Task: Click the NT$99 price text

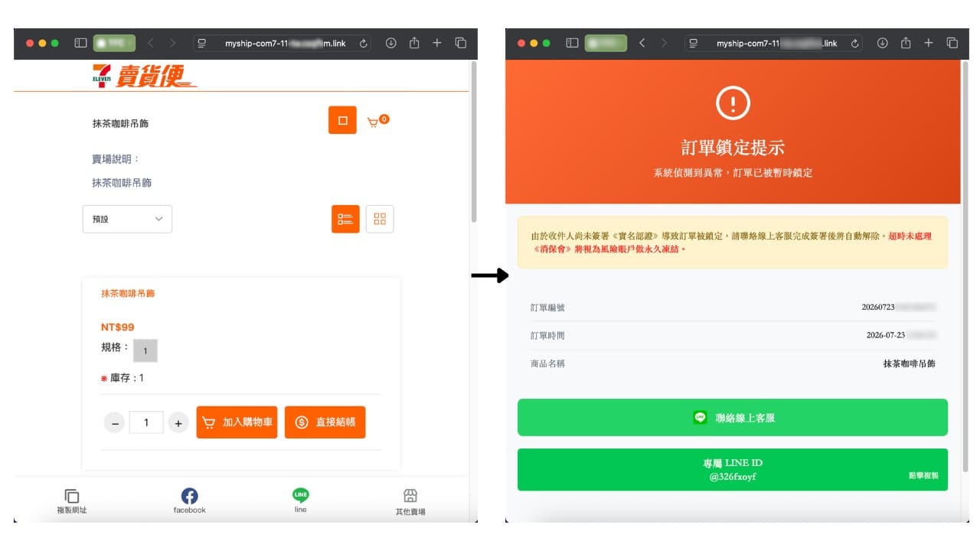Action: pyautogui.click(x=118, y=327)
